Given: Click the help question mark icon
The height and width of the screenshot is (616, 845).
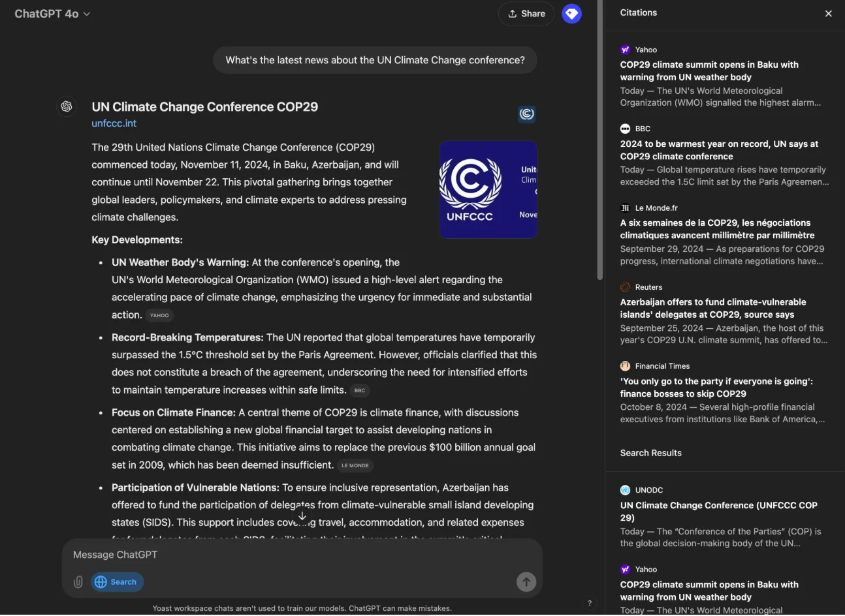Looking at the screenshot, I should 590,603.
